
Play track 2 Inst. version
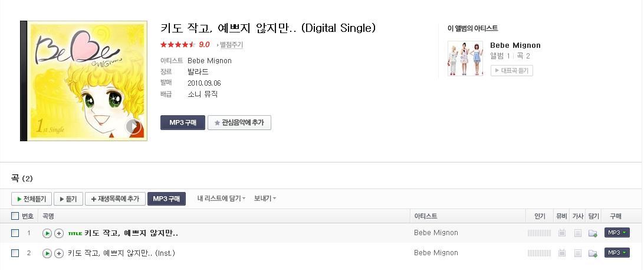[47, 253]
